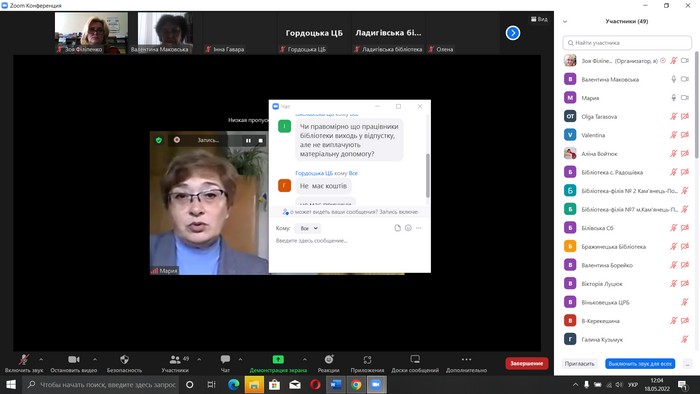The width and height of the screenshot is (700, 394).
Task: Stop the recording in the video window
Action: click(261, 141)
